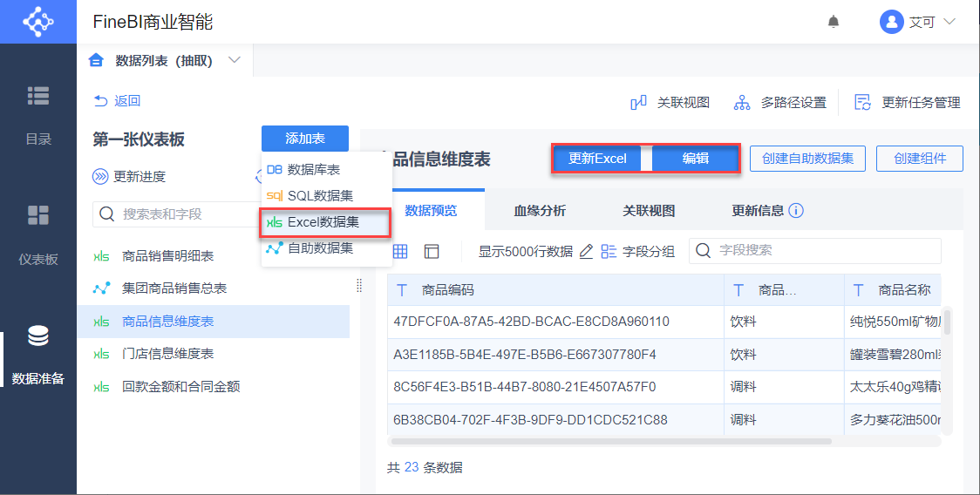Open 多路径设置
The image size is (980, 495).
(780, 102)
